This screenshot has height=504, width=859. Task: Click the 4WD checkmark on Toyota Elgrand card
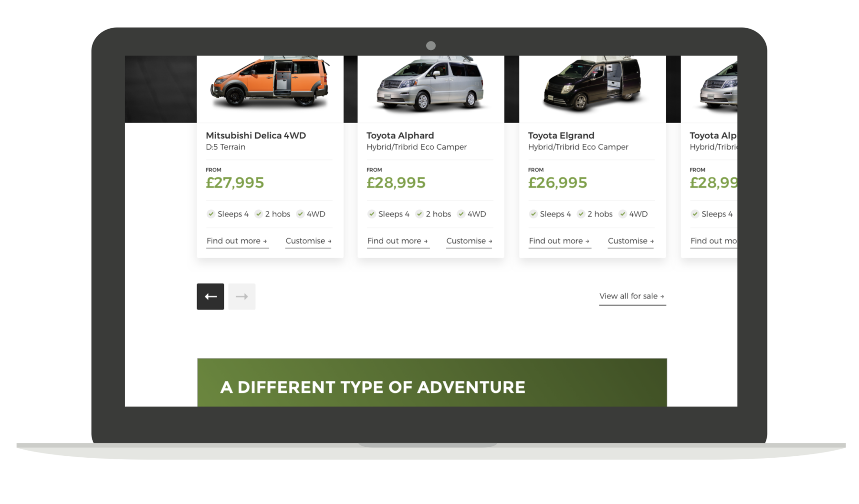[623, 214]
